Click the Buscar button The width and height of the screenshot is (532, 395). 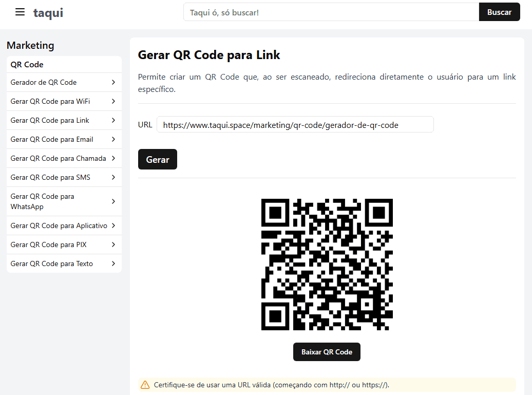(499, 12)
